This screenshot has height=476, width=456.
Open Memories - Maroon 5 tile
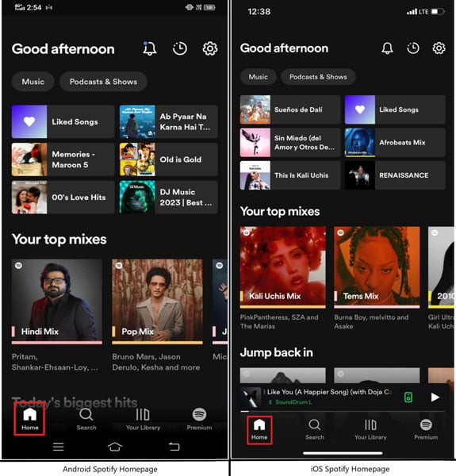(x=63, y=159)
